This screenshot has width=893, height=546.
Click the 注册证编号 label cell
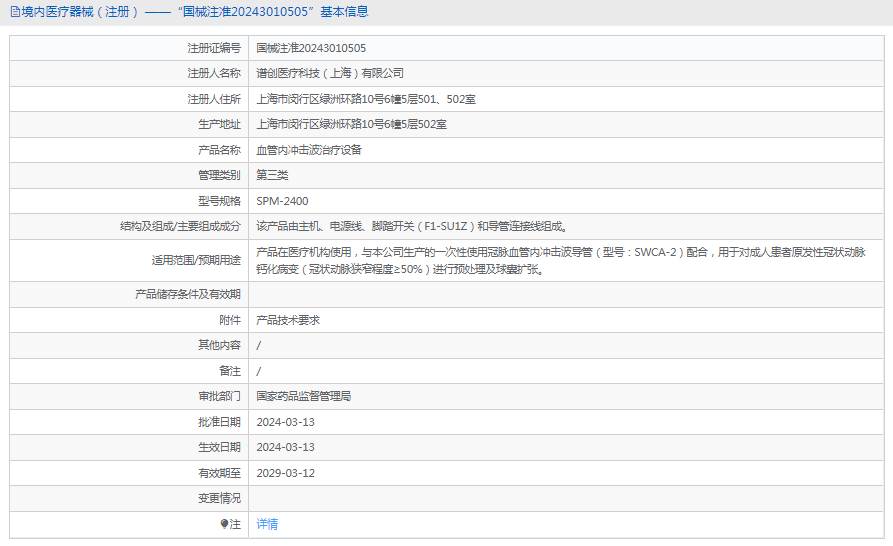(x=214, y=48)
